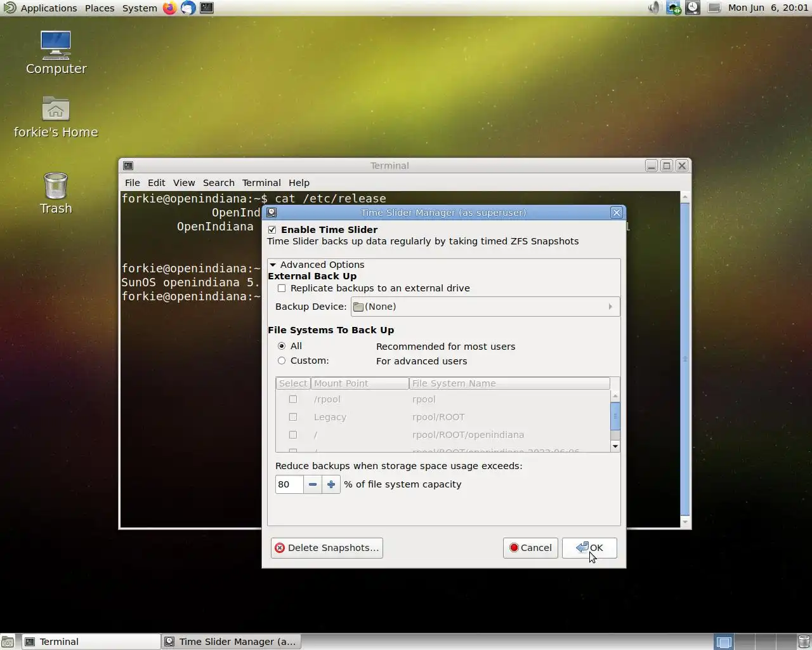Open the Terminal Edit menu
This screenshot has width=812, height=650.
coord(156,183)
